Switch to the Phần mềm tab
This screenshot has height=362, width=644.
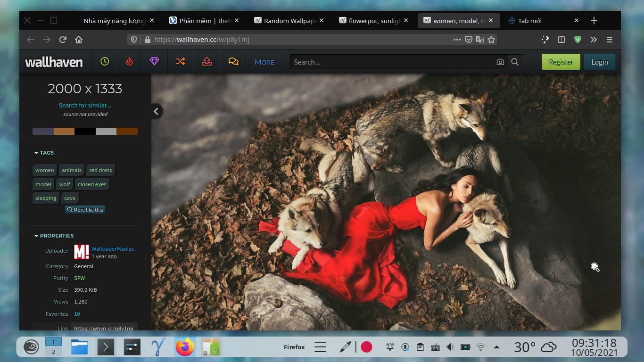coord(204,21)
